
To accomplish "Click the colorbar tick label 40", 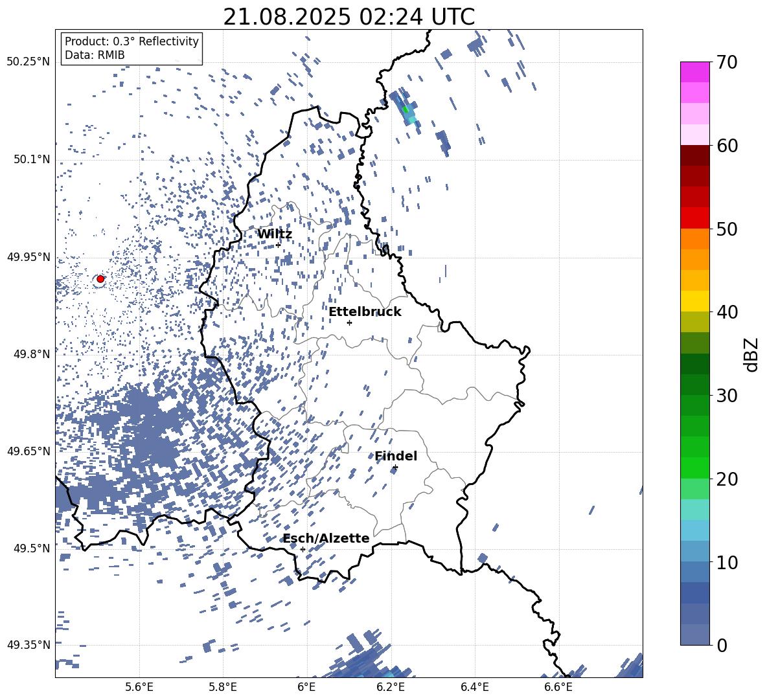I will pos(727,312).
